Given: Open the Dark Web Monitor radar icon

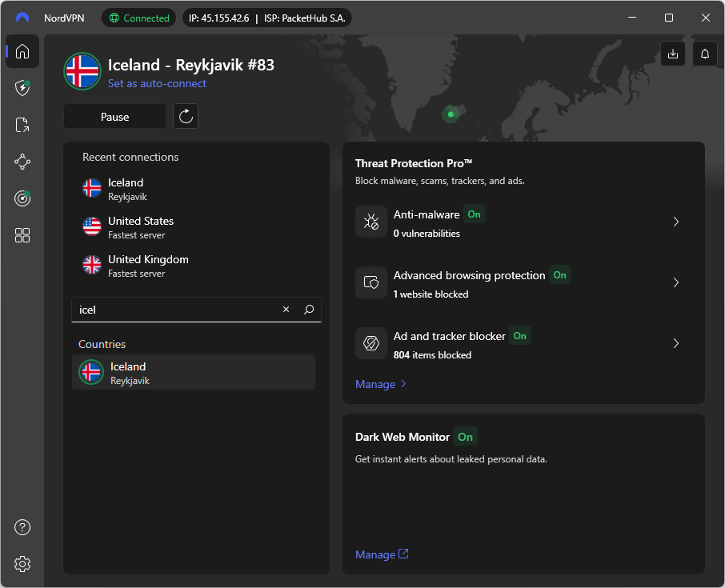Looking at the screenshot, I should [x=22, y=198].
